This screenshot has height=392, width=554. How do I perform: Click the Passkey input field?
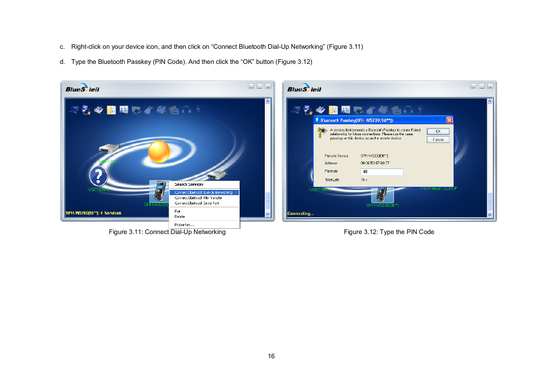tap(382, 172)
